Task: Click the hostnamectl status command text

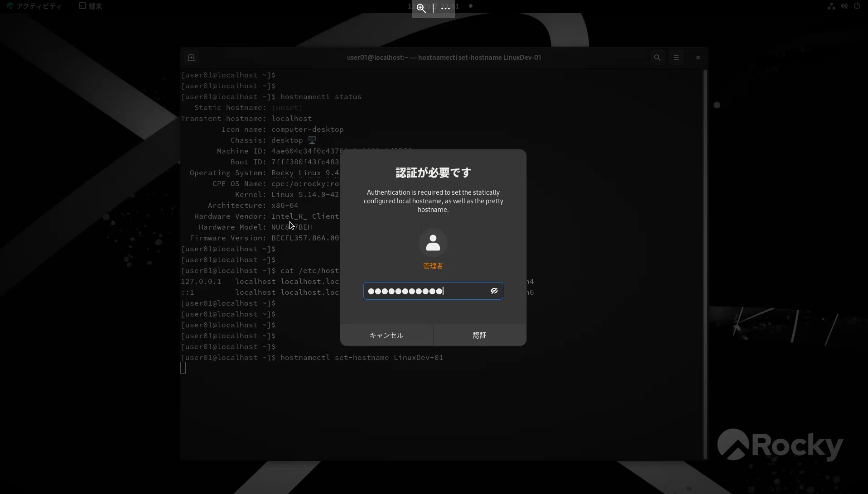Action: 321,97
